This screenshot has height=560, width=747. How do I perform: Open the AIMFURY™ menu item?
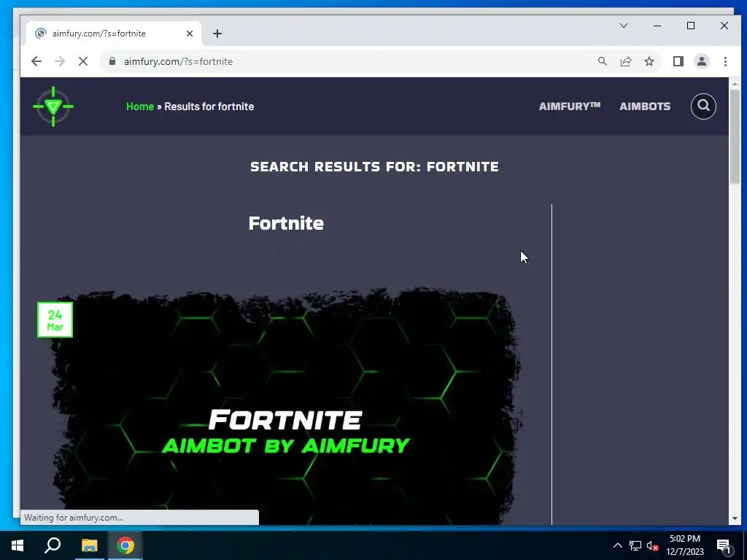click(x=569, y=106)
